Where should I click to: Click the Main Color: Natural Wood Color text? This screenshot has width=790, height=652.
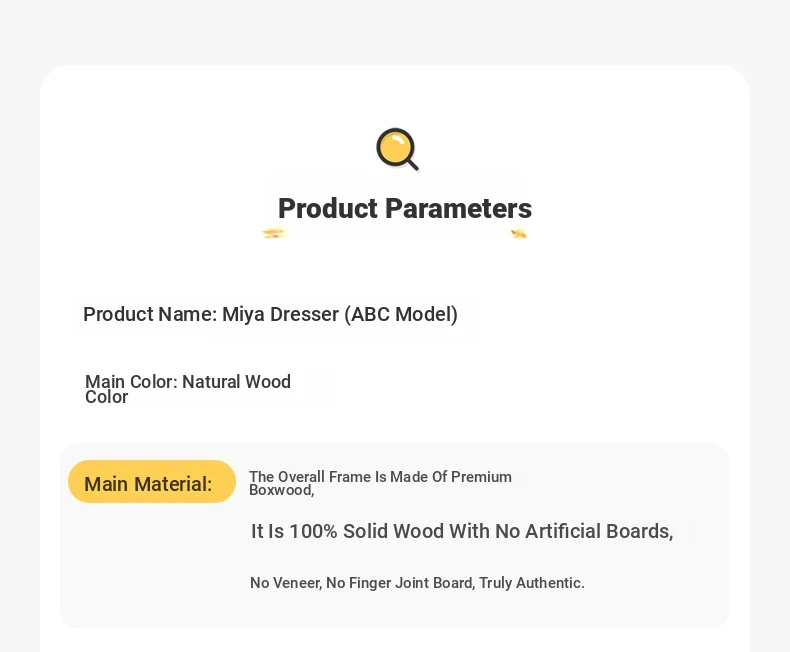point(188,389)
